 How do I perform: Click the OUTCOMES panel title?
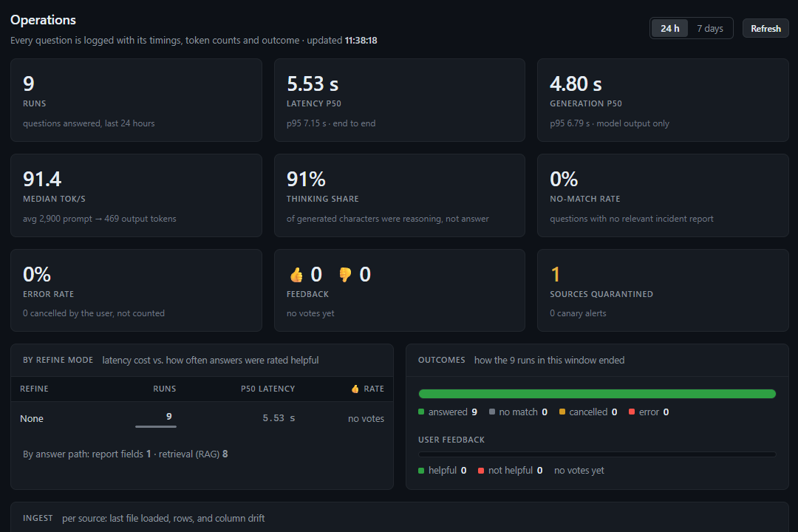point(442,360)
